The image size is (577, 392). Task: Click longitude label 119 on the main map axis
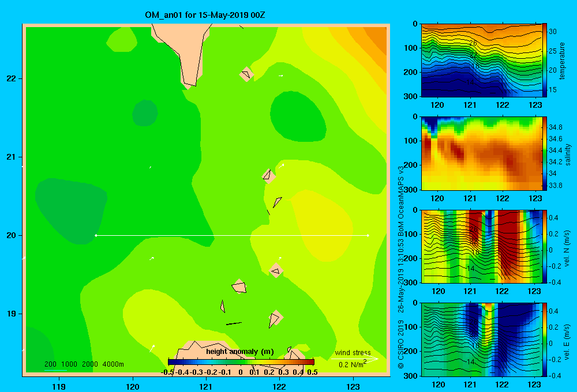coord(59,386)
